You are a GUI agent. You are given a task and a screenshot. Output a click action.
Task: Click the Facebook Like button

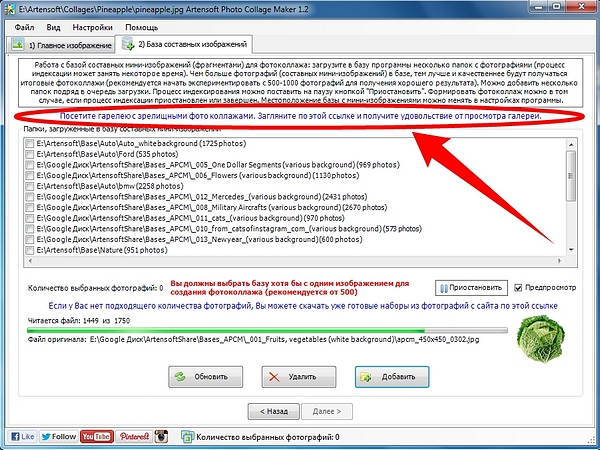(23, 437)
